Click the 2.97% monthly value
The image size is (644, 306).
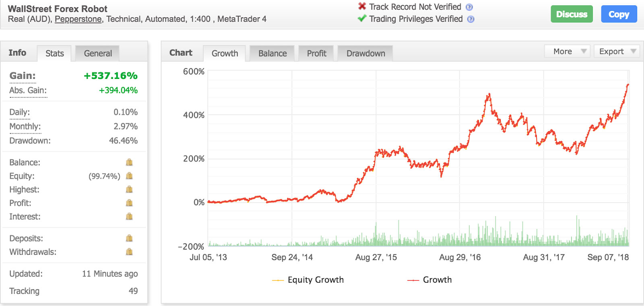click(x=126, y=126)
